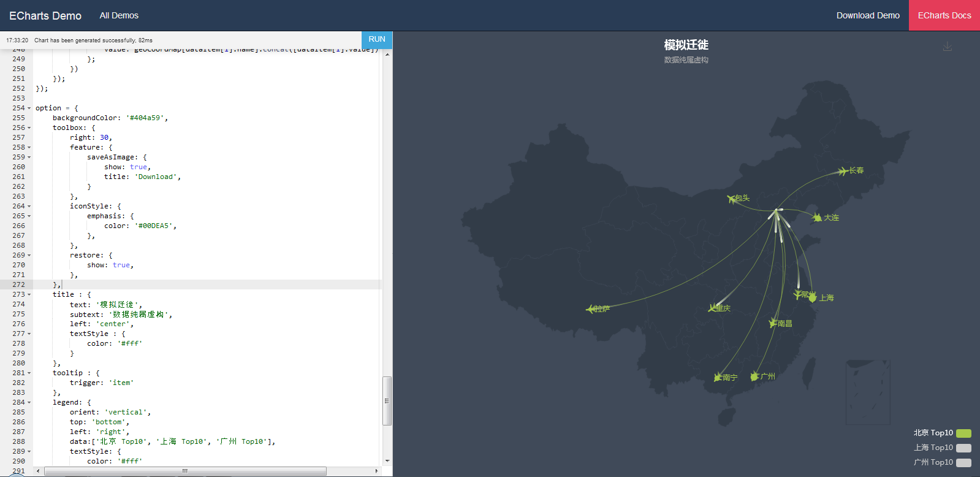
Task: Click the plane icon at 广州
Action: [754, 376]
